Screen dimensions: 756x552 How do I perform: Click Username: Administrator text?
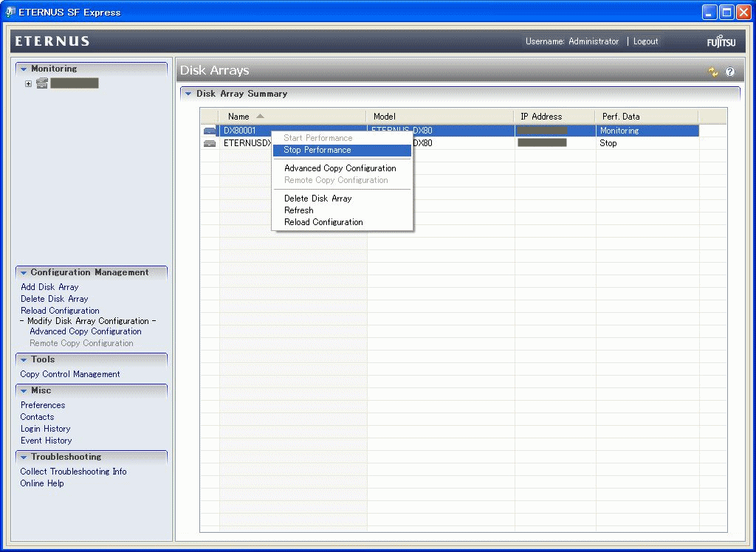572,41
